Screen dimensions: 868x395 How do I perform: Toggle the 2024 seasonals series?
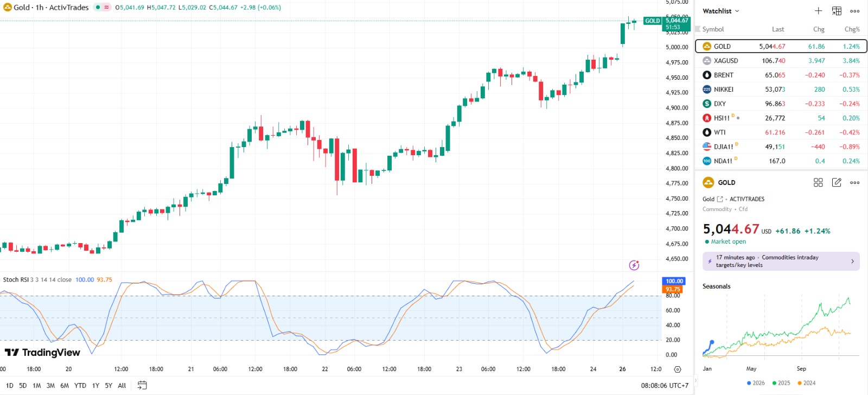[x=806, y=383]
